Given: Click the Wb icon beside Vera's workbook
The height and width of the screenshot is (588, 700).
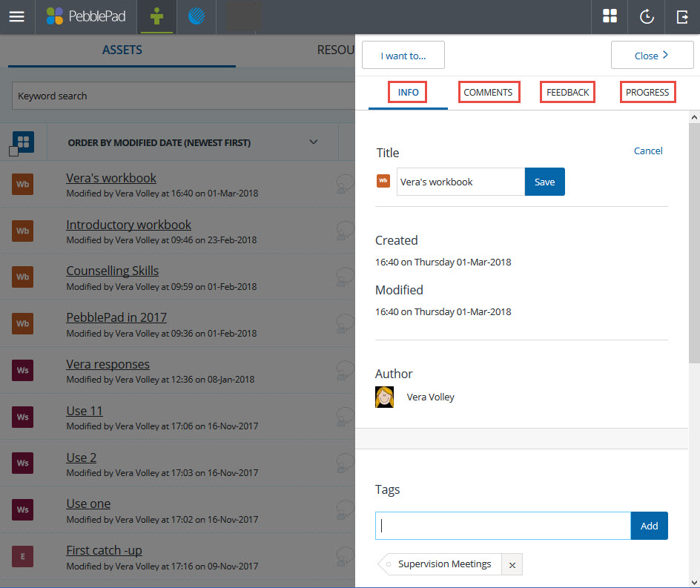Looking at the screenshot, I should point(22,183).
